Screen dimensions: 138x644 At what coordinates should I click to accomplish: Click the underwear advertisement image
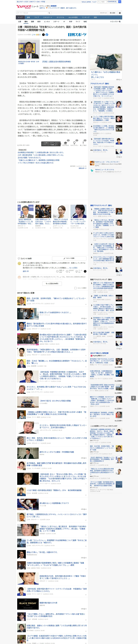[x=106, y=62]
